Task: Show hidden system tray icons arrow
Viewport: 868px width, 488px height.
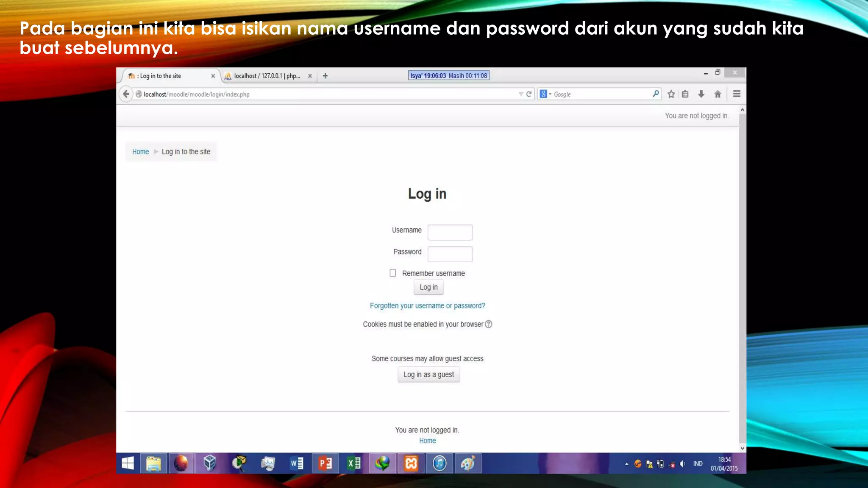Action: click(626, 464)
